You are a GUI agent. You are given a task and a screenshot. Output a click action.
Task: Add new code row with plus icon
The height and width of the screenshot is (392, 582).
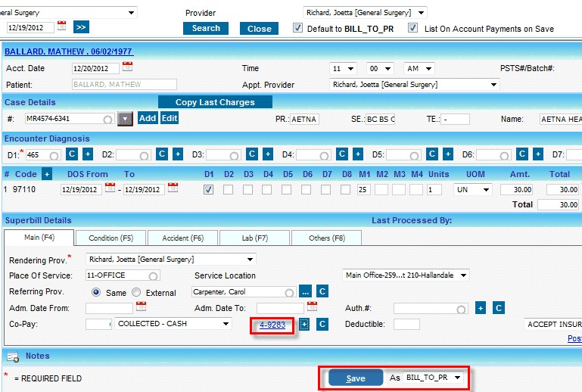tap(46, 174)
